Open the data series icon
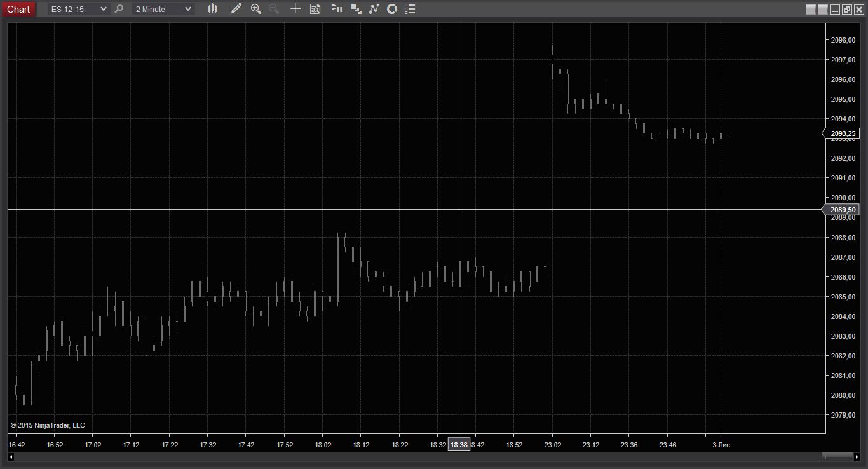 click(x=356, y=9)
